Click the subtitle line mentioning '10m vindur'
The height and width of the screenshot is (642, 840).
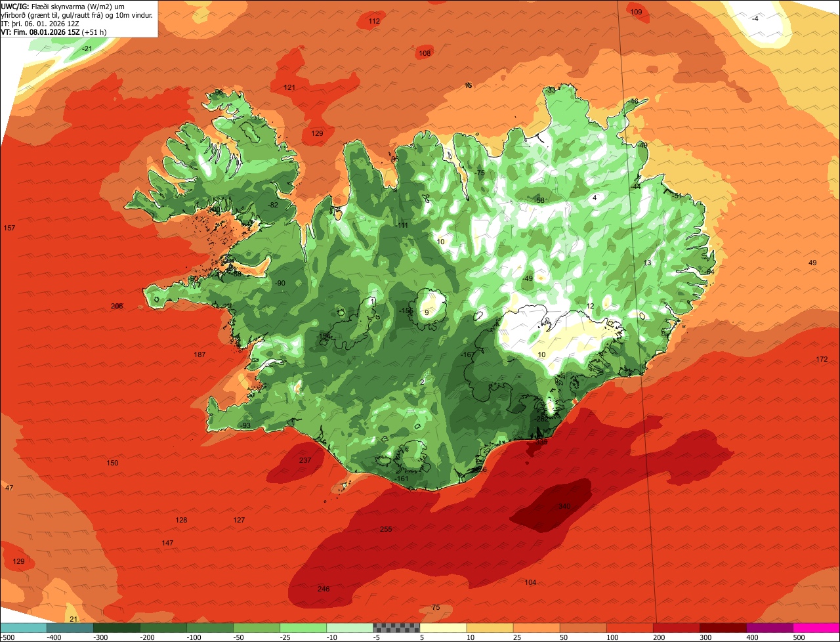(x=77, y=14)
